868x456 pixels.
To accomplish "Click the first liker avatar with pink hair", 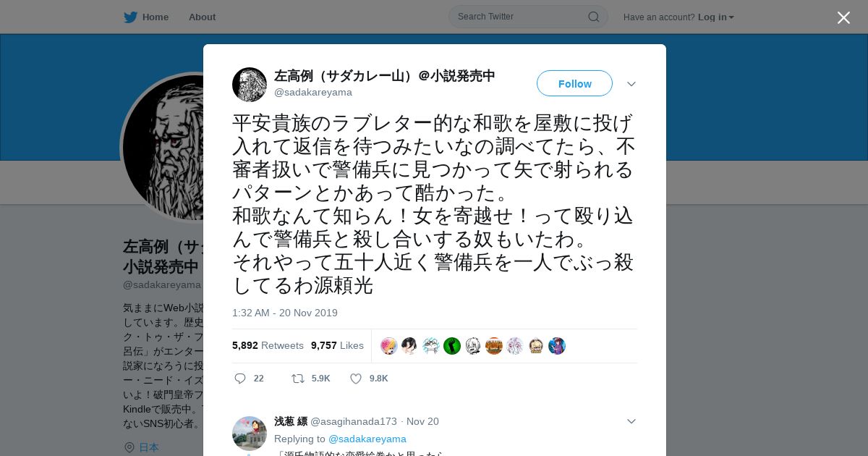I will [389, 346].
